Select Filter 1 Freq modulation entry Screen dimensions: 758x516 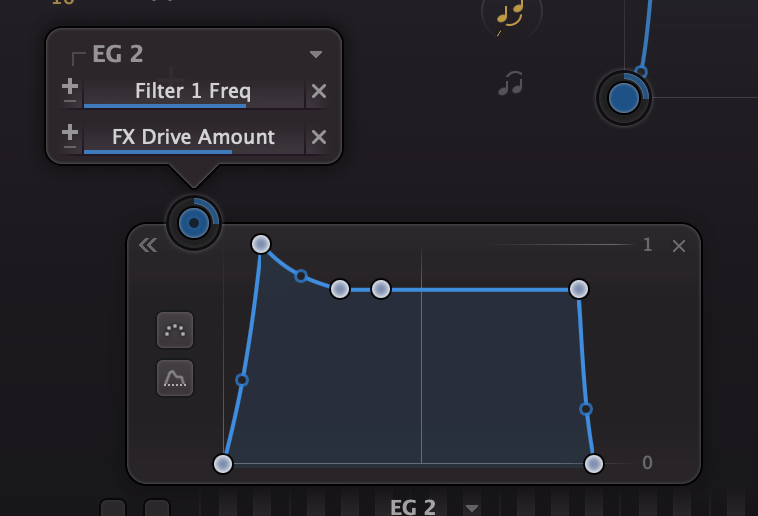coord(193,92)
